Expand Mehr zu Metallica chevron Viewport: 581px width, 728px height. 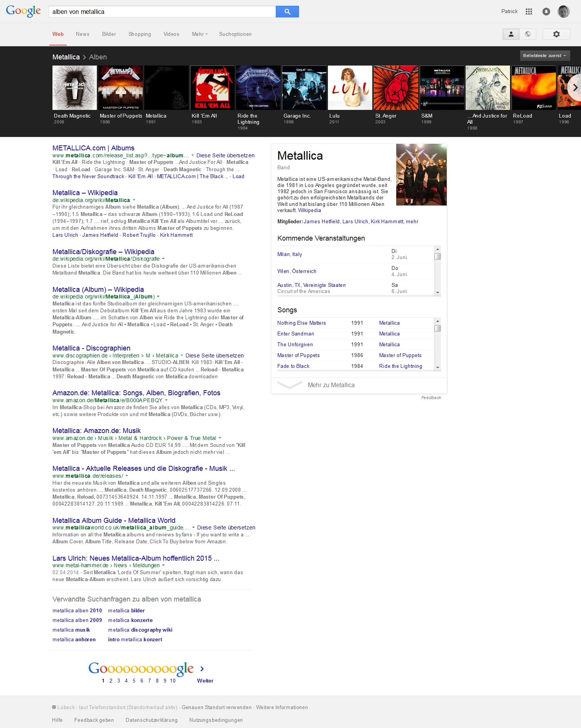290,385
